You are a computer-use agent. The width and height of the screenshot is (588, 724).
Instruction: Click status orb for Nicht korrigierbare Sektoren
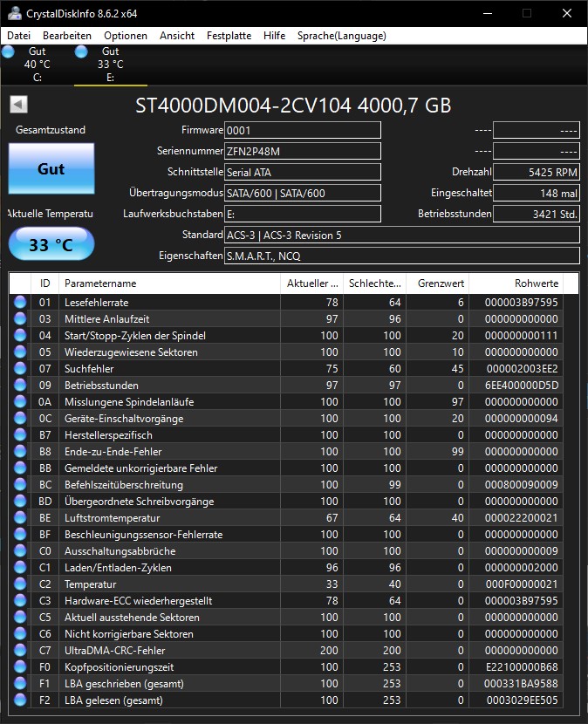pos(20,633)
